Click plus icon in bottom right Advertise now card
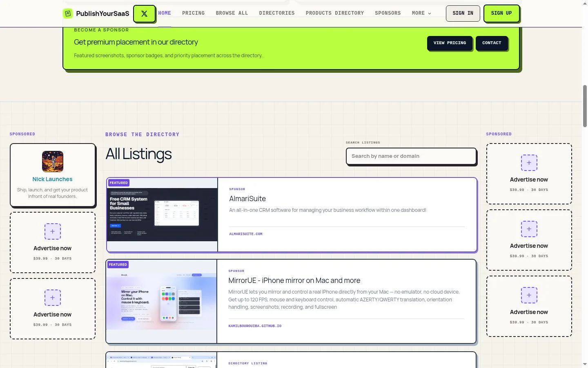Viewport: 588px width, 368px height. [529, 295]
